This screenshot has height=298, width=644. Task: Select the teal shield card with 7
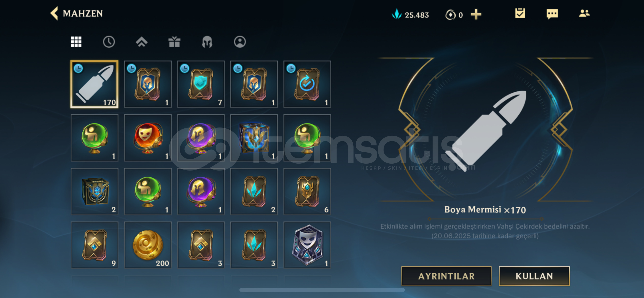click(x=201, y=84)
